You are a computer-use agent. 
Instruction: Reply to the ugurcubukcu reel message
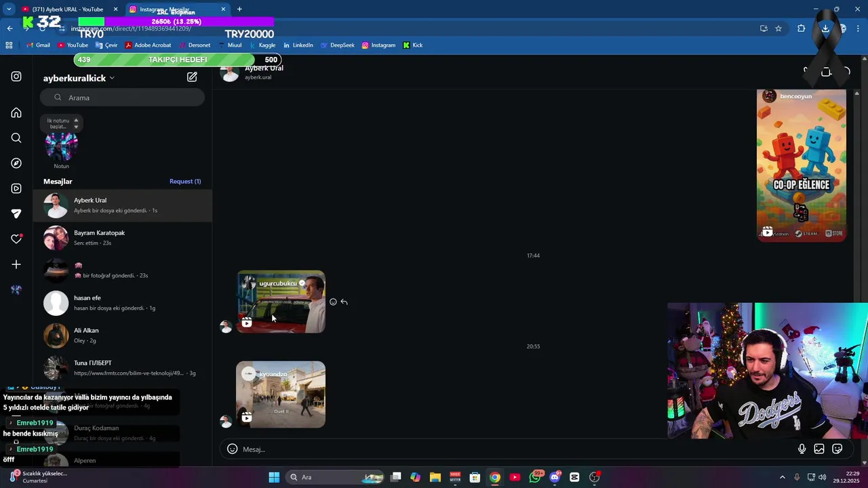pyautogui.click(x=344, y=302)
